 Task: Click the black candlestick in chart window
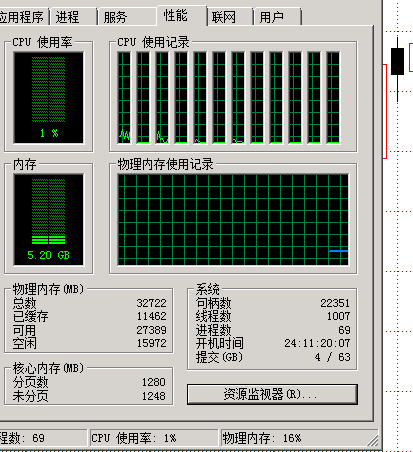tap(397, 61)
